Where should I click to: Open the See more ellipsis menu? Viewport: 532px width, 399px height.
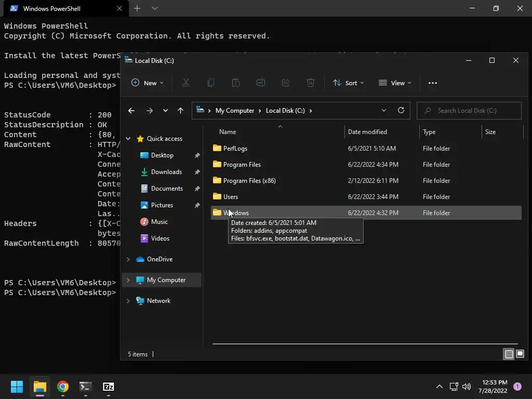pos(433,83)
